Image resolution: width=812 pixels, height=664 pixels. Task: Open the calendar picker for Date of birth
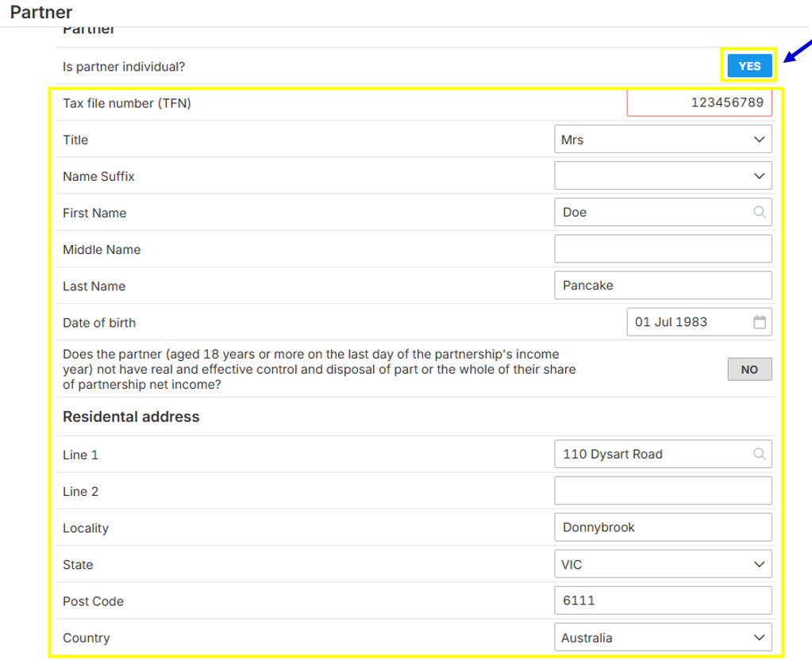759,322
